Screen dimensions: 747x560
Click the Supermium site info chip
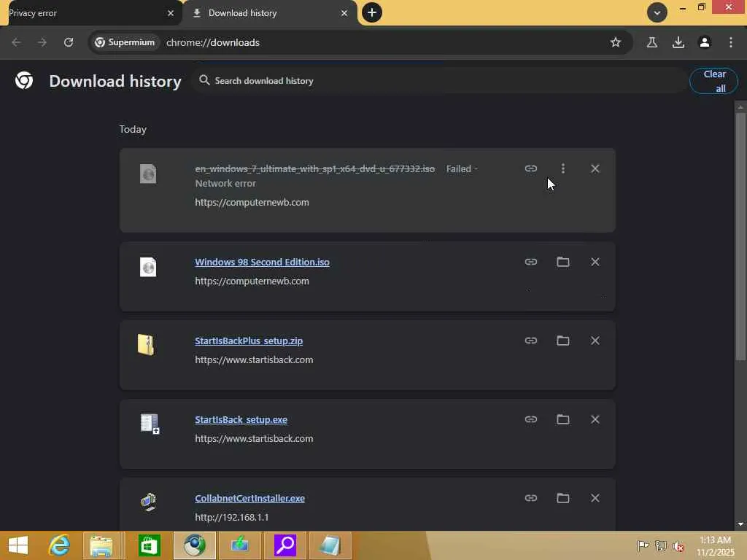pyautogui.click(x=124, y=42)
